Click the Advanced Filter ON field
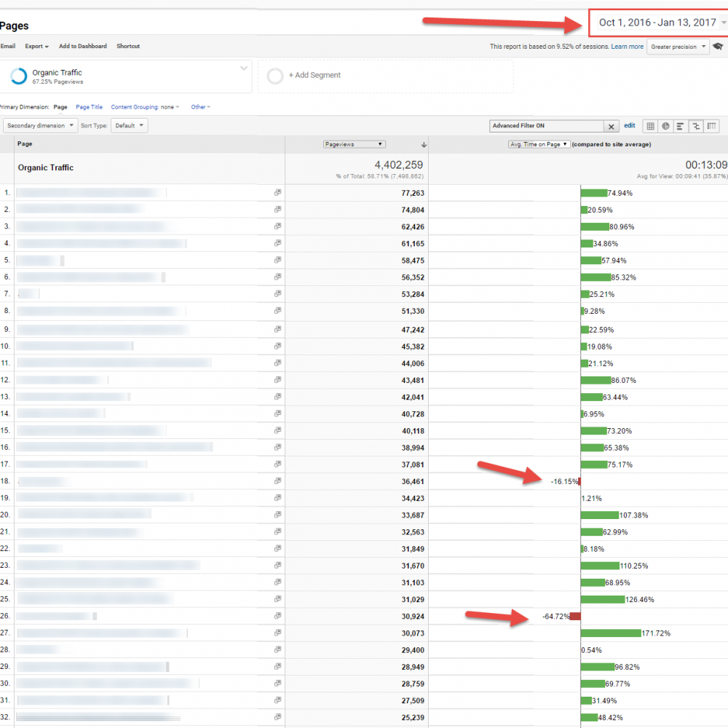The width and height of the screenshot is (728, 728). [547, 126]
